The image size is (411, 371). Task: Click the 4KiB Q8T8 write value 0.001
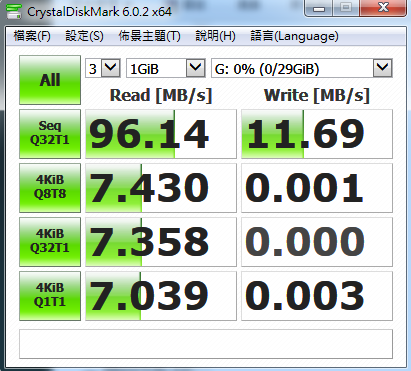tap(317, 188)
